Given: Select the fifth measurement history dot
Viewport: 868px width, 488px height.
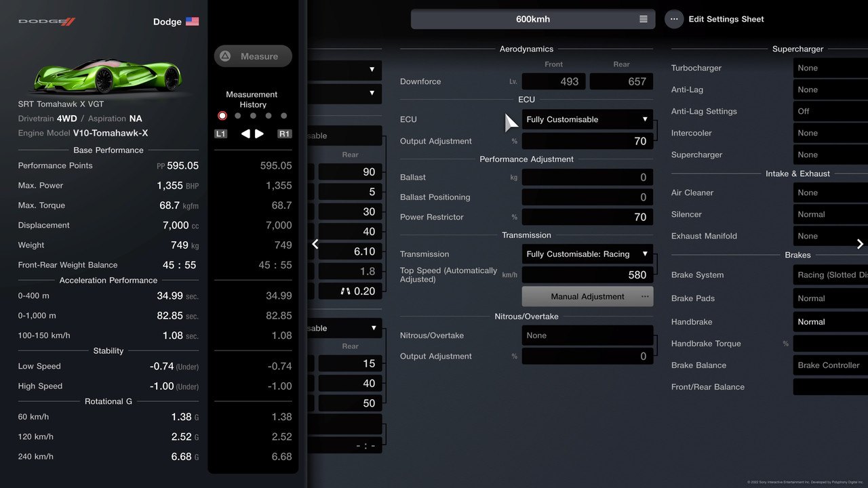Looking at the screenshot, I should [x=284, y=116].
